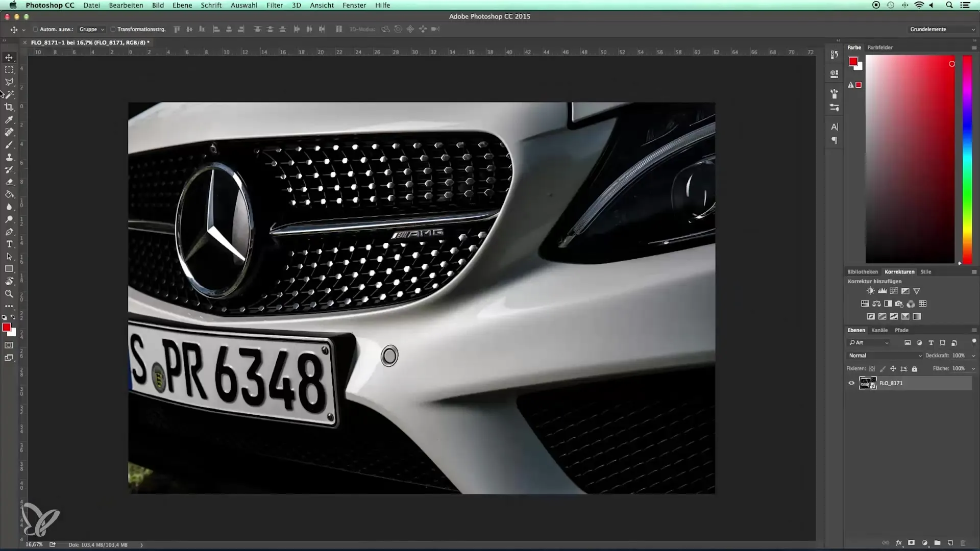Select the Eyedropper tool
The height and width of the screenshot is (551, 980).
tap(9, 120)
